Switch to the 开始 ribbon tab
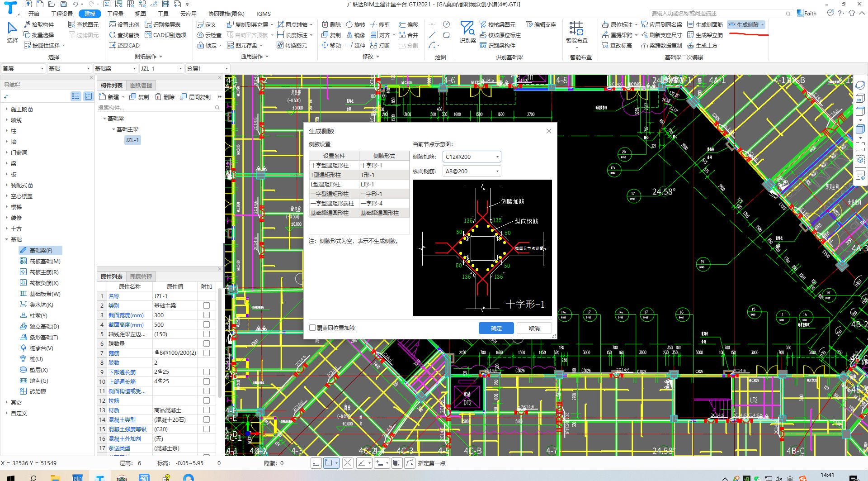 coord(34,14)
